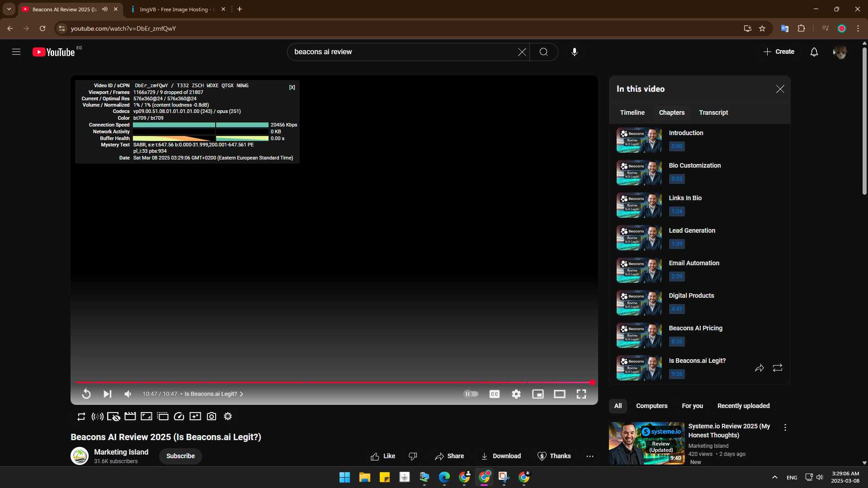Select the Recently uploaded filter chip
This screenshot has width=868, height=488.
(x=743, y=406)
